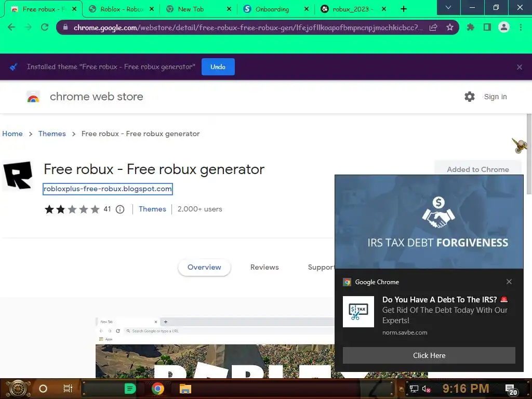The width and height of the screenshot is (532, 399).
Task: Click IRS tax debt notification image
Action: (x=429, y=222)
